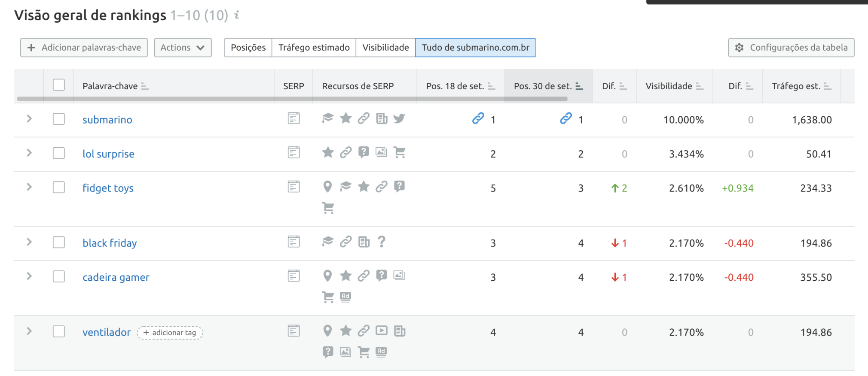
Task: Open the black friday keyword link
Action: pos(110,243)
